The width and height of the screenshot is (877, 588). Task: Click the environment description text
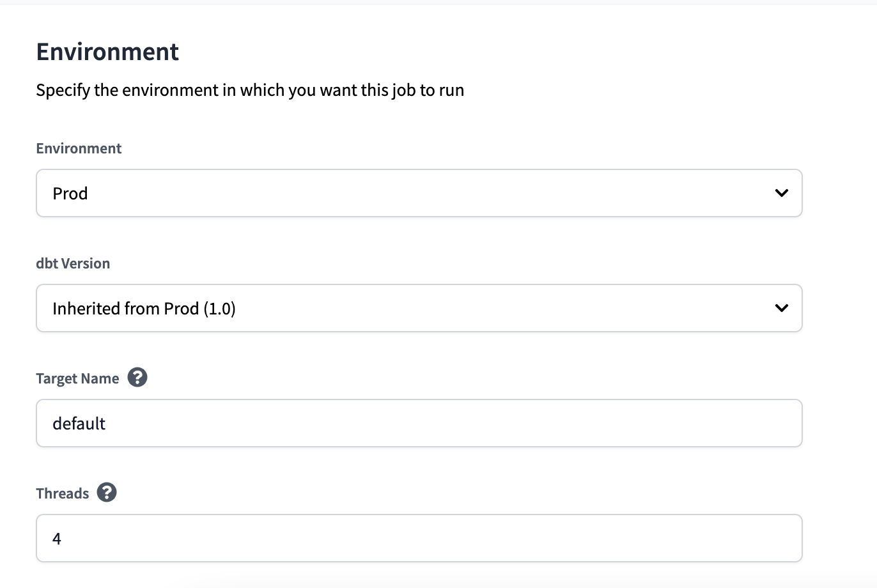pos(250,89)
